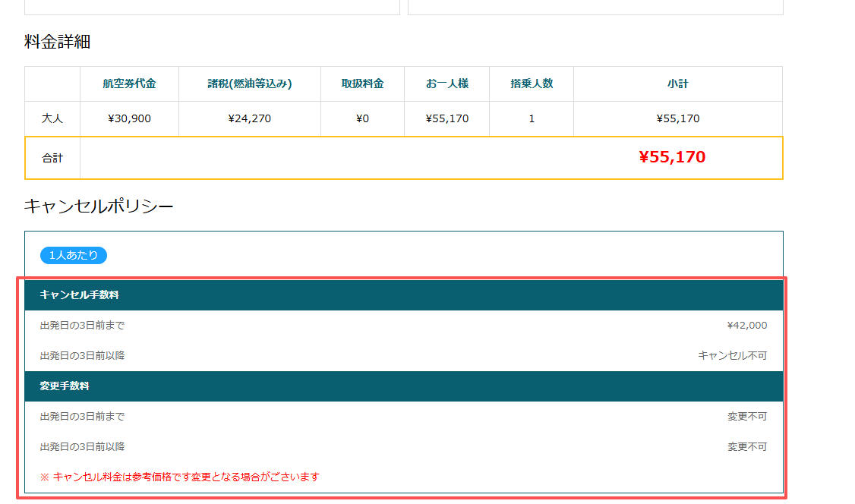The height and width of the screenshot is (504, 855).
Task: Click the ¥24,270 taxes amount
Action: pos(249,119)
